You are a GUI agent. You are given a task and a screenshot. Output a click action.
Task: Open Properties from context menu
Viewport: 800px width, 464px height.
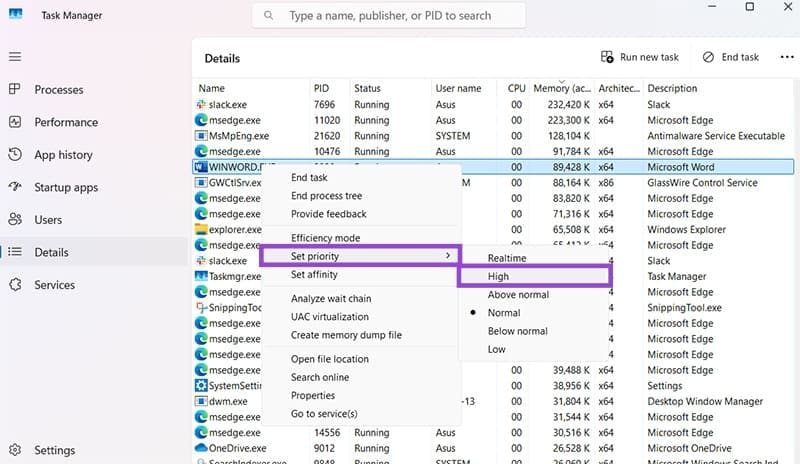tap(313, 396)
